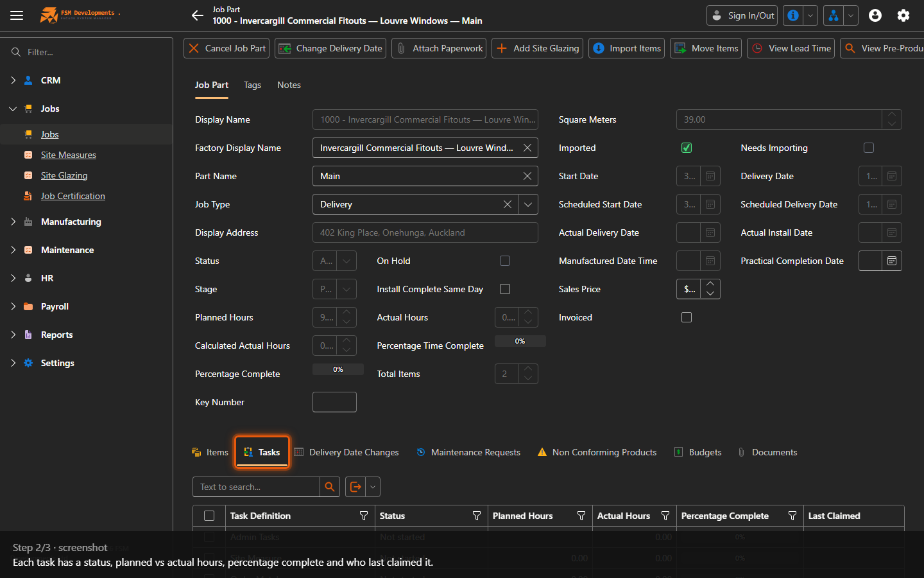Image resolution: width=924 pixels, height=578 pixels.
Task: Click the Cancel Job Part button
Action: tap(227, 48)
